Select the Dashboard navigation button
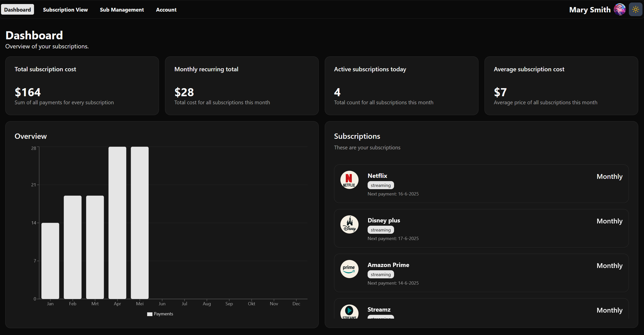 click(17, 9)
